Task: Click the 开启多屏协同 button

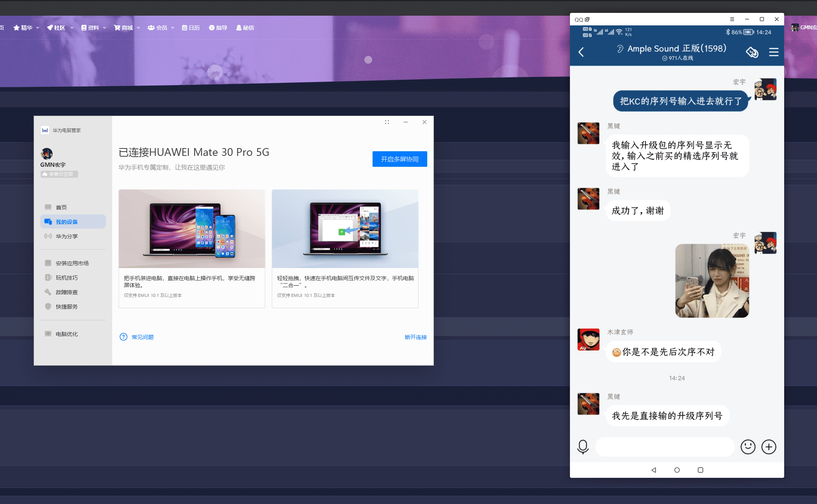Action: pyautogui.click(x=400, y=159)
